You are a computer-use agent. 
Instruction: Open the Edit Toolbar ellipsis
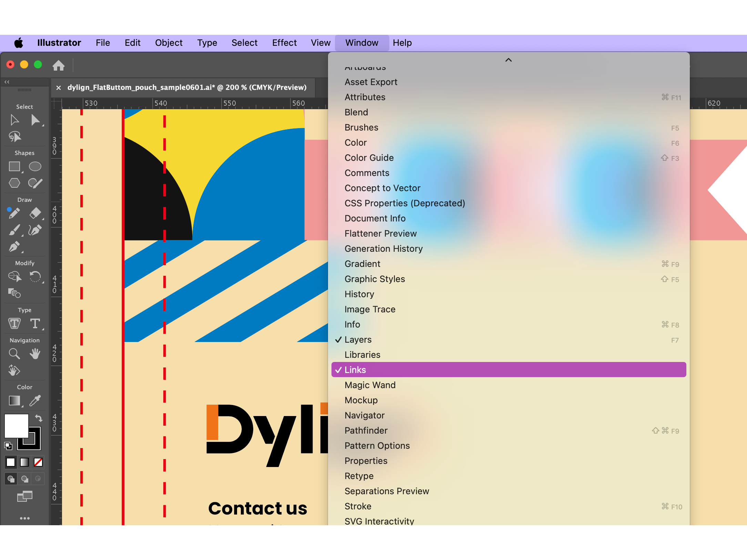click(25, 518)
